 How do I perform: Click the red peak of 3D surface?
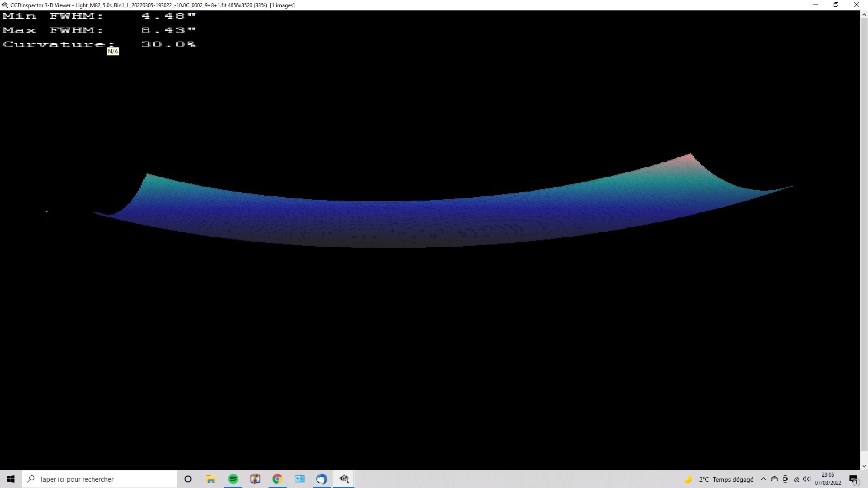pos(689,157)
